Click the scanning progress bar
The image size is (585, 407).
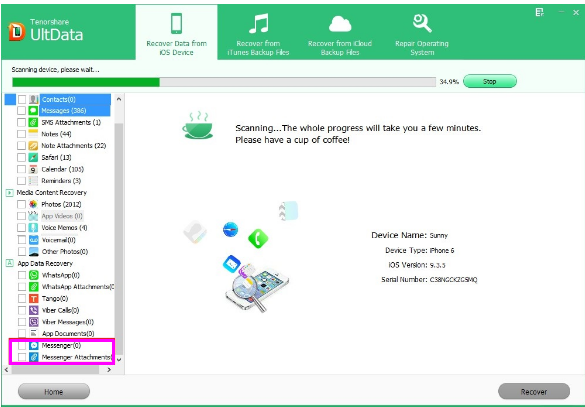pyautogui.click(x=224, y=82)
